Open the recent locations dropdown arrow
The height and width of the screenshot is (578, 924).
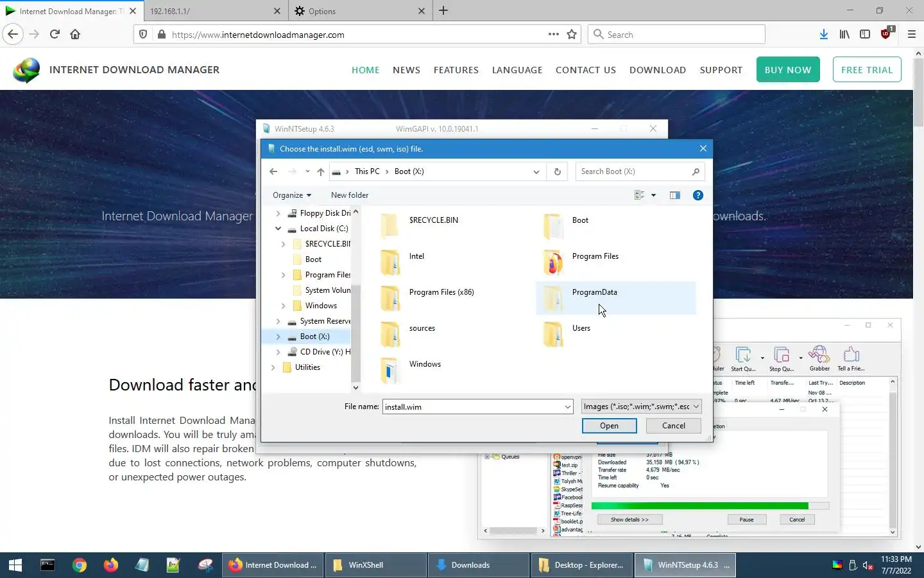(307, 171)
